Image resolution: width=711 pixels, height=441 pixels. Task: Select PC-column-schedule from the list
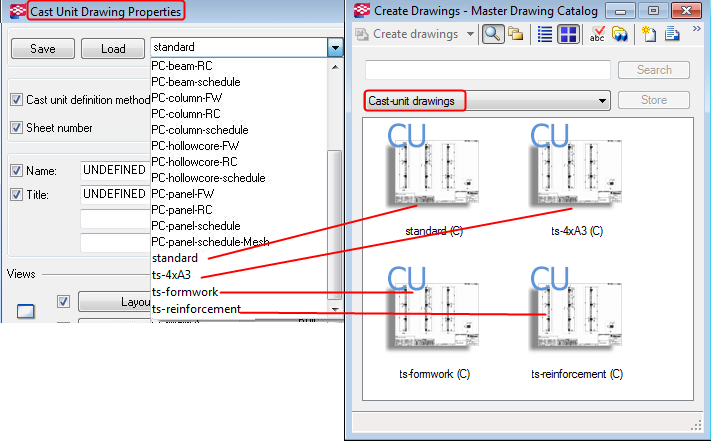200,130
